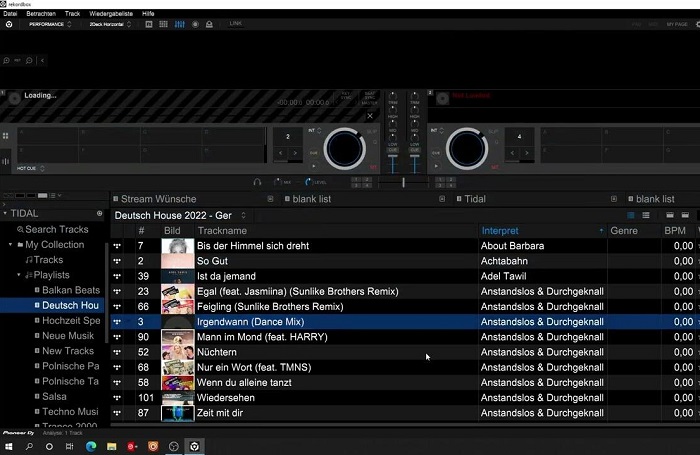Collapse the TIDAL tree section

pyautogui.click(x=5, y=213)
